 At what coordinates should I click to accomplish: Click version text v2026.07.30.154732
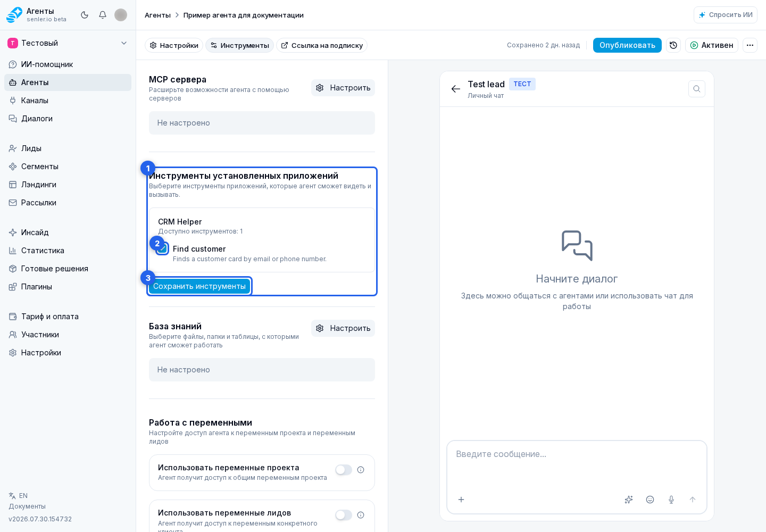click(x=40, y=519)
